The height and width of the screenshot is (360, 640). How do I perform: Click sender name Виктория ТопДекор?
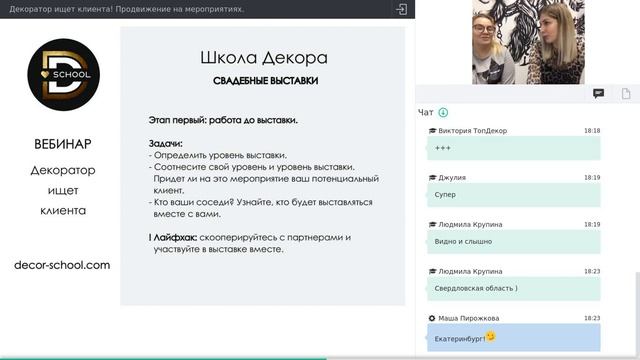pos(472,131)
